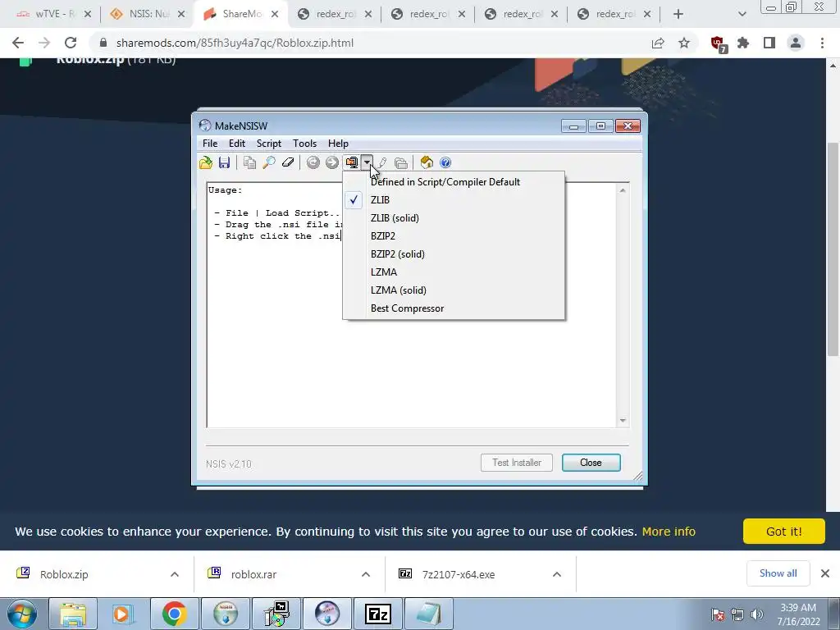Click the page vertical scrollbar
This screenshot has height=630, width=840.
point(833,249)
